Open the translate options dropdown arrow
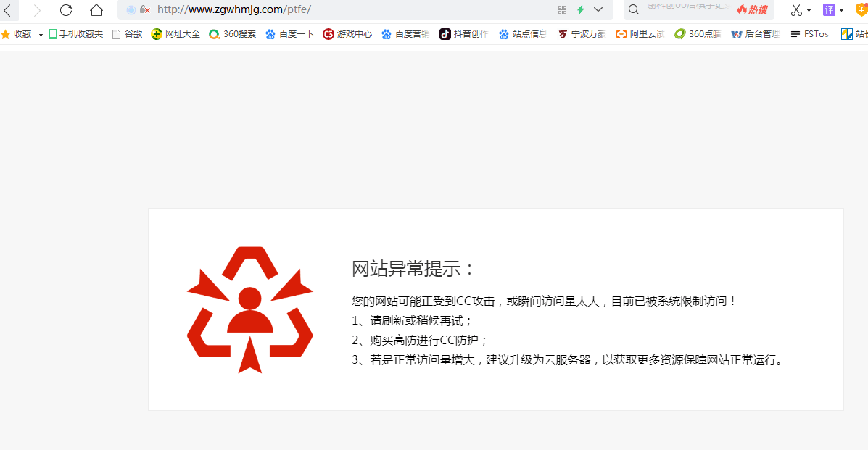This screenshot has height=450, width=868. point(841,11)
